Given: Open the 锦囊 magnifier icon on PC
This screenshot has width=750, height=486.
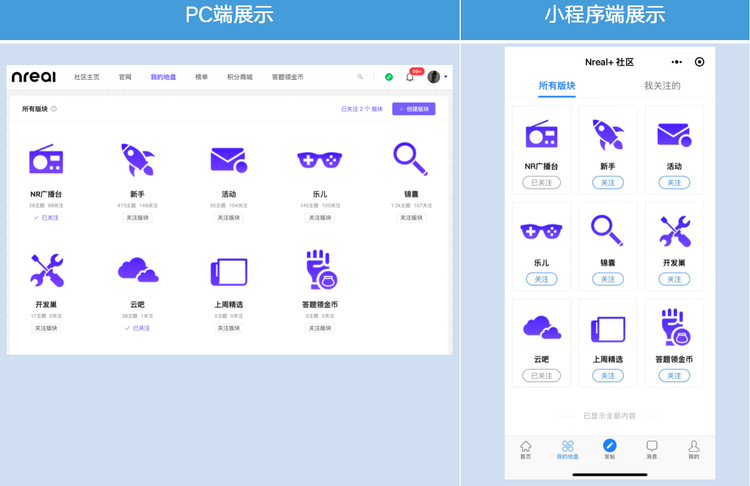Looking at the screenshot, I should click(410, 159).
